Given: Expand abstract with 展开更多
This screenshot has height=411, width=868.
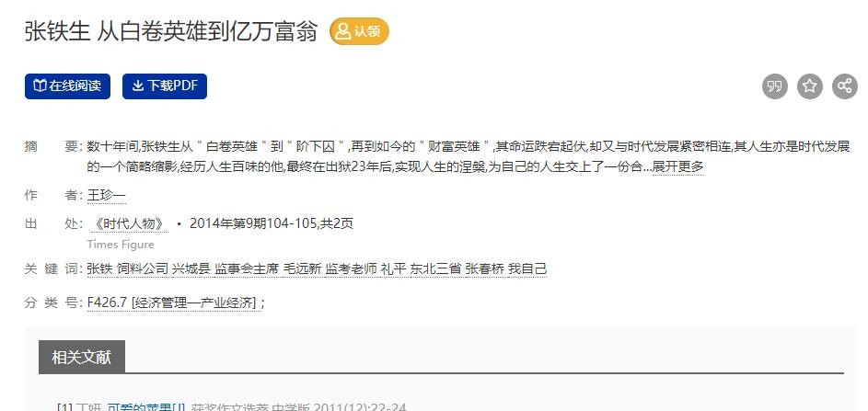Looking at the screenshot, I should point(677,166).
